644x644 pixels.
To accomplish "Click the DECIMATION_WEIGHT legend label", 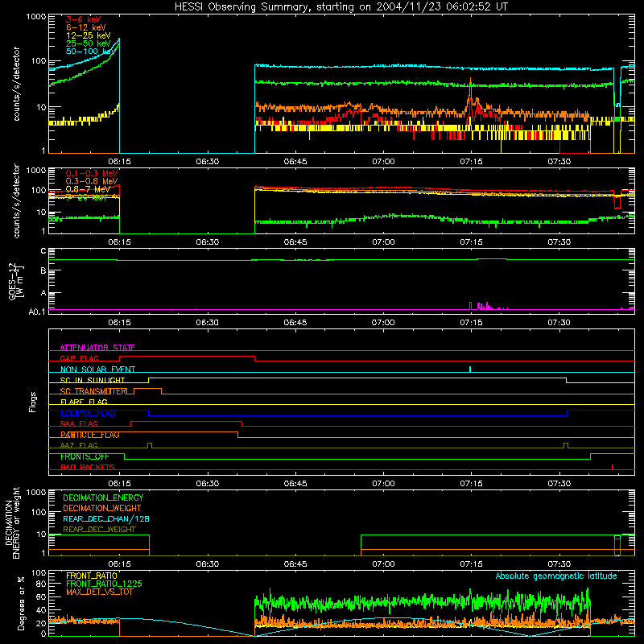I will click(102, 509).
